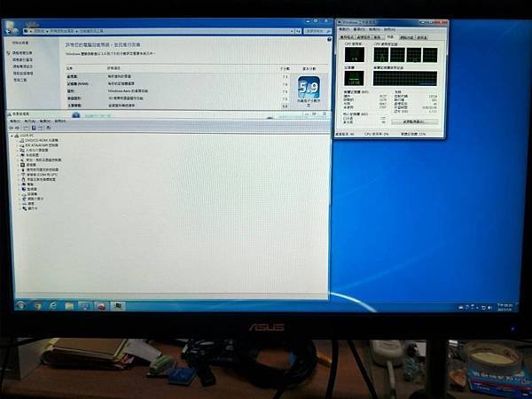This screenshot has height=399, width=532.
Task: Open the File menu in Device Manager
Action: 15,121
